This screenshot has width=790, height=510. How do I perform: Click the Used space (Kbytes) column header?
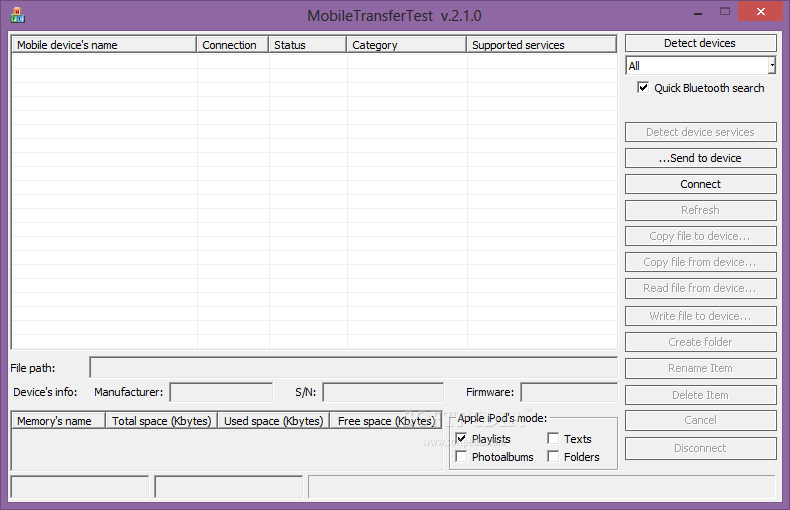point(274,421)
